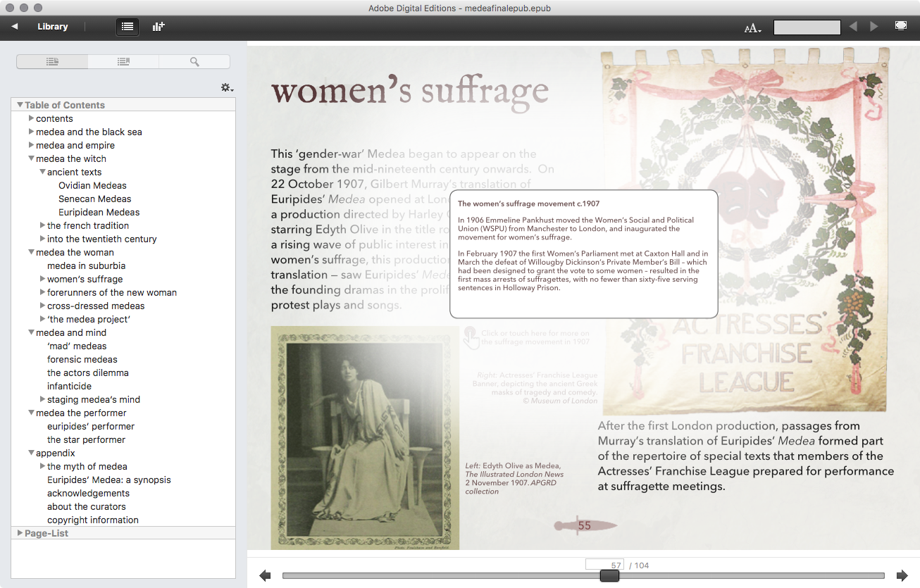Select 'appendix' in contents
Viewport: 920px width, 588px height.
coord(56,453)
